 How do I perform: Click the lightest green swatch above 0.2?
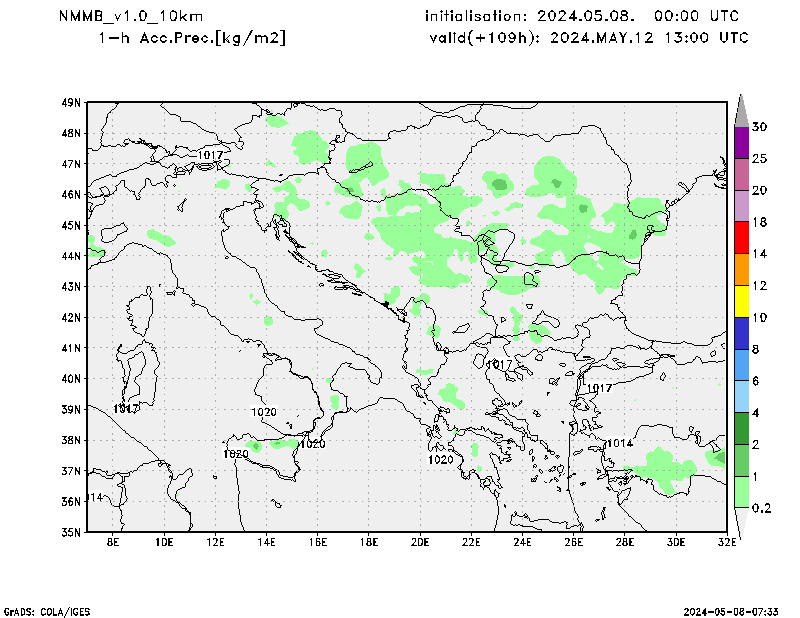[x=741, y=491]
